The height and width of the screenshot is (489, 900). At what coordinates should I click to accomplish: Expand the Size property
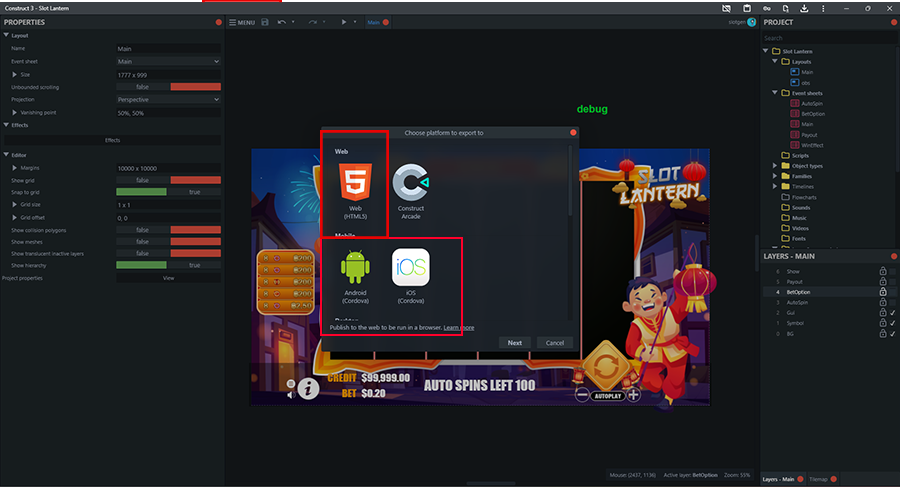point(14,75)
